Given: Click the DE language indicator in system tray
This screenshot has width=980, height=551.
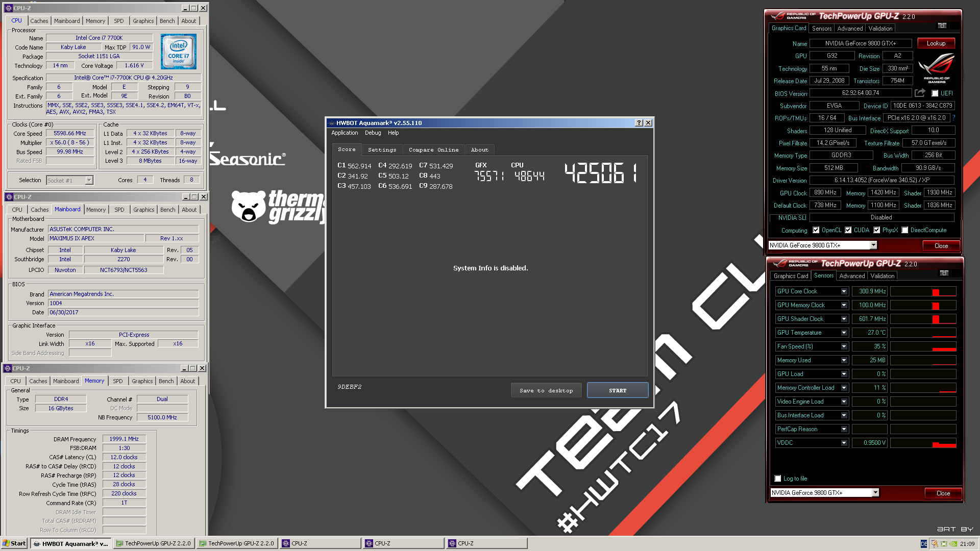Looking at the screenshot, I should click(924, 544).
